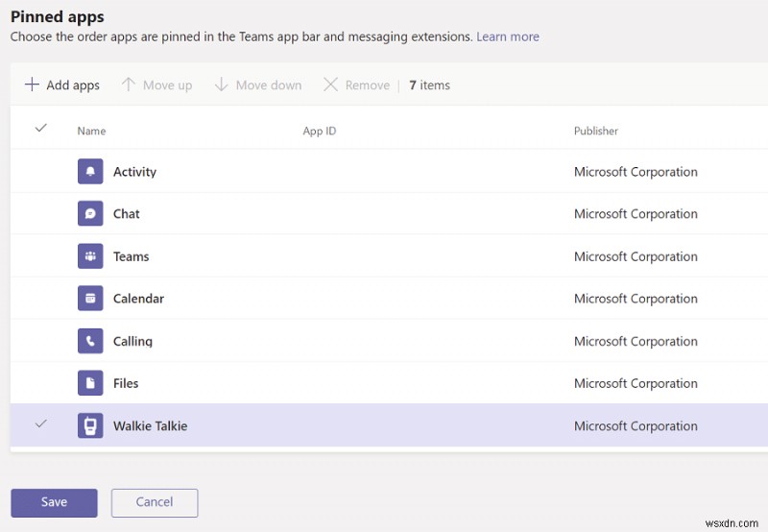Click the Walkie Talkie app icon

[90, 425]
